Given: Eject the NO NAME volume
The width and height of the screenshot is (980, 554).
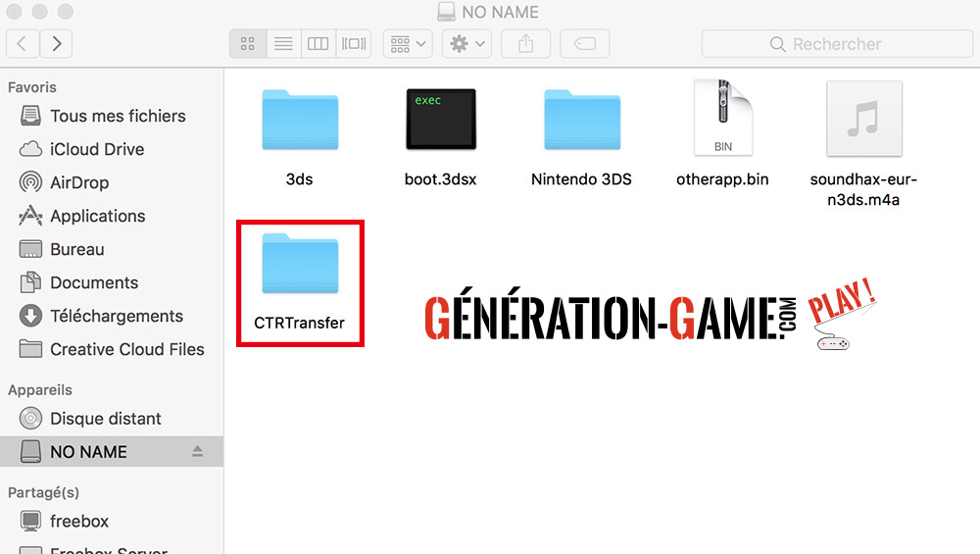Looking at the screenshot, I should [x=198, y=451].
